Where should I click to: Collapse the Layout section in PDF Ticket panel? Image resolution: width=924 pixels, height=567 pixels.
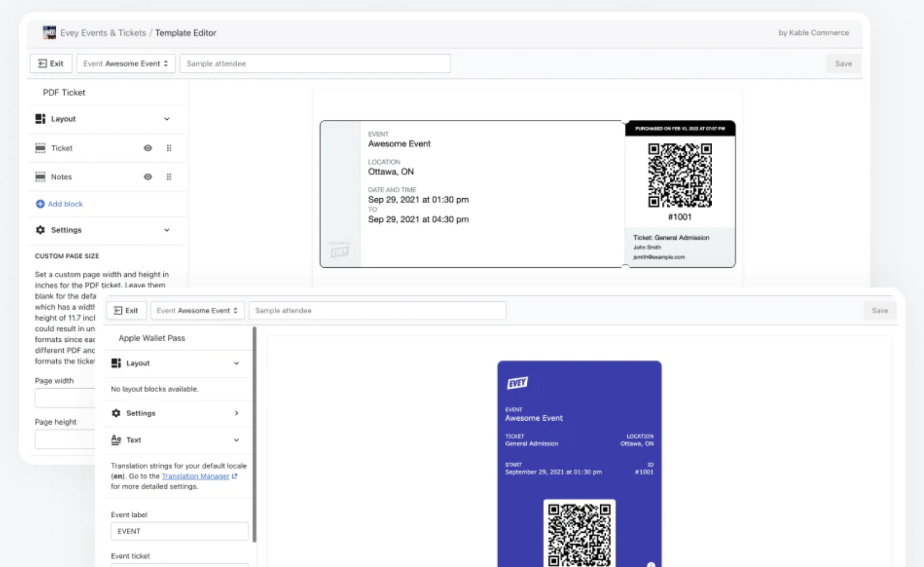(167, 119)
